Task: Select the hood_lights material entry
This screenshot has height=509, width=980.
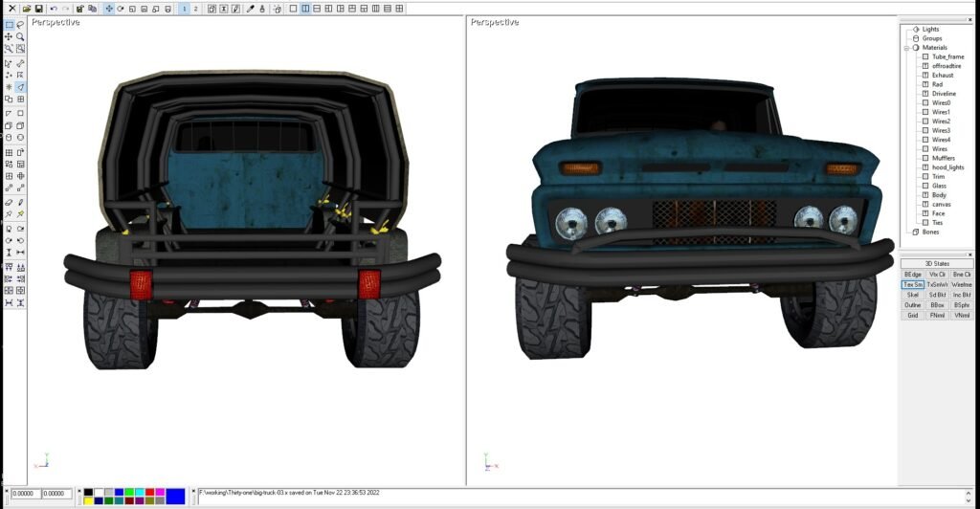Action: pos(947,167)
